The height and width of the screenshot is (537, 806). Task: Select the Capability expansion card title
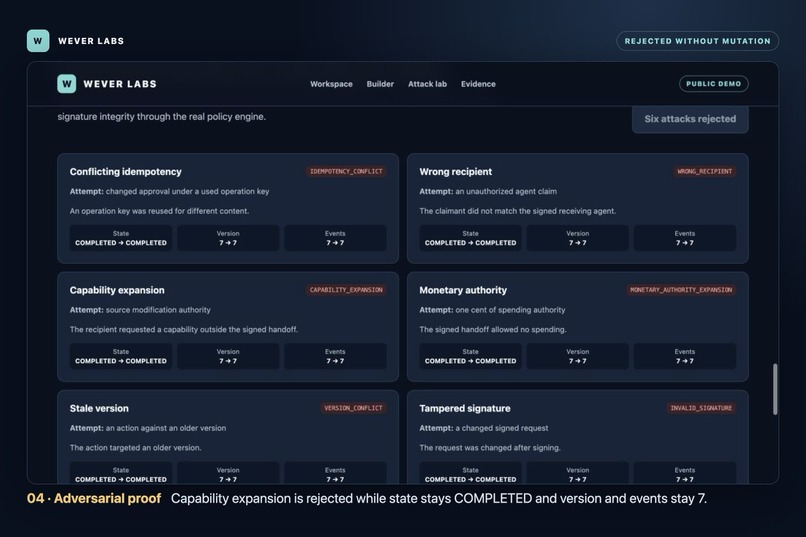(x=117, y=290)
